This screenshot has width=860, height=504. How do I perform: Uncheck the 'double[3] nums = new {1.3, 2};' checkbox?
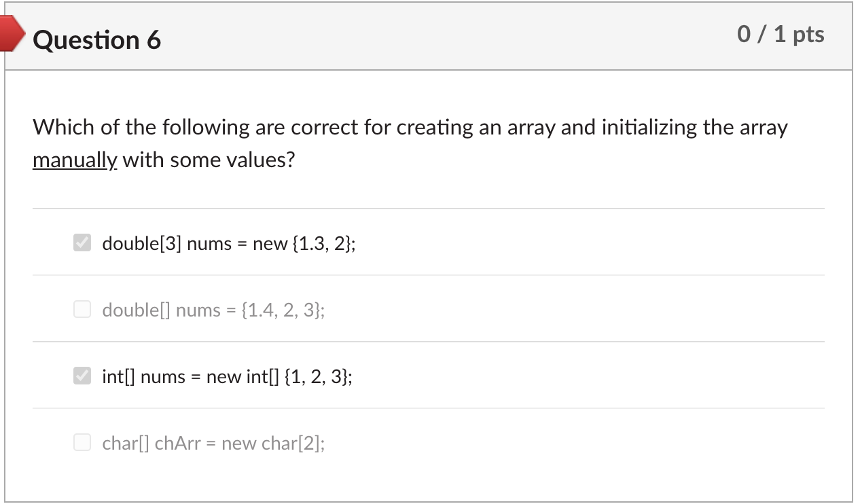pyautogui.click(x=82, y=243)
